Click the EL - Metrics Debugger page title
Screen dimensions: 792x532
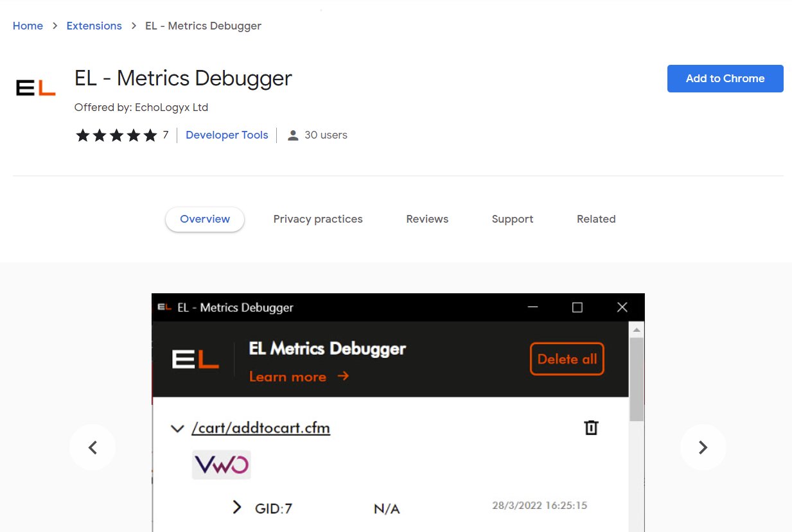183,78
